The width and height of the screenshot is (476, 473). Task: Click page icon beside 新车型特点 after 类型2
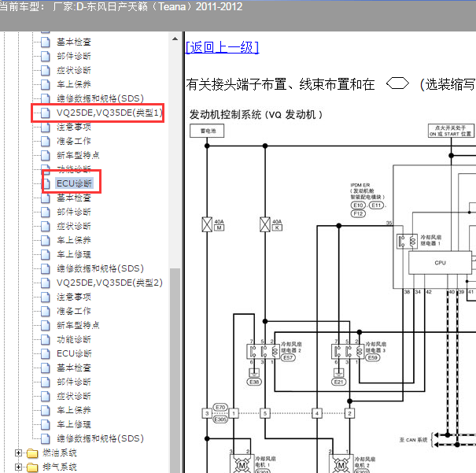[45, 326]
